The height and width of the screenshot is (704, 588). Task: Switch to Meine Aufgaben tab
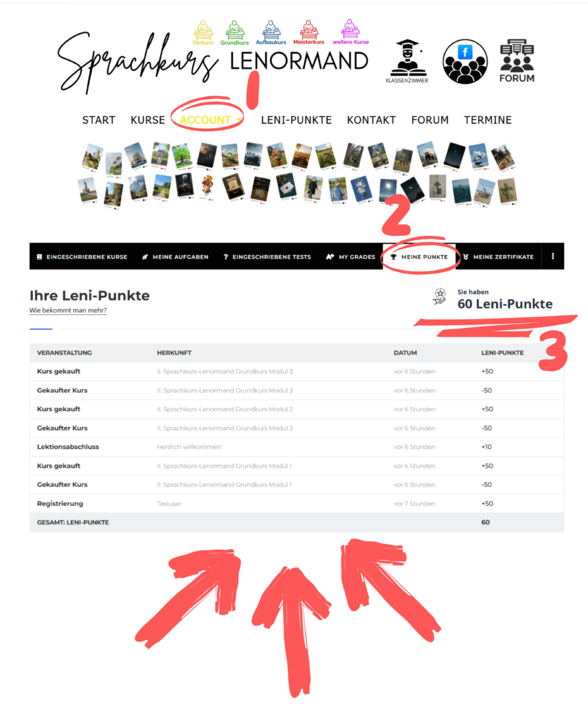click(175, 257)
